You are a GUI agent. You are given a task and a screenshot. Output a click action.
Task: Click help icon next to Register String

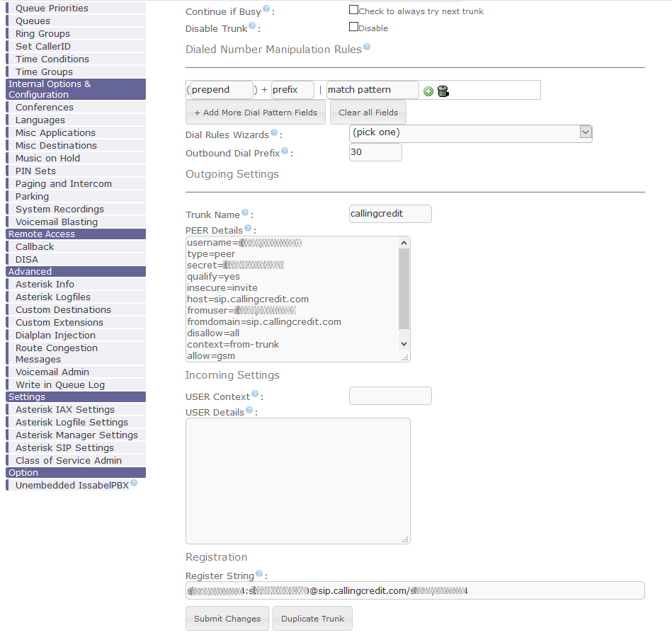(259, 574)
